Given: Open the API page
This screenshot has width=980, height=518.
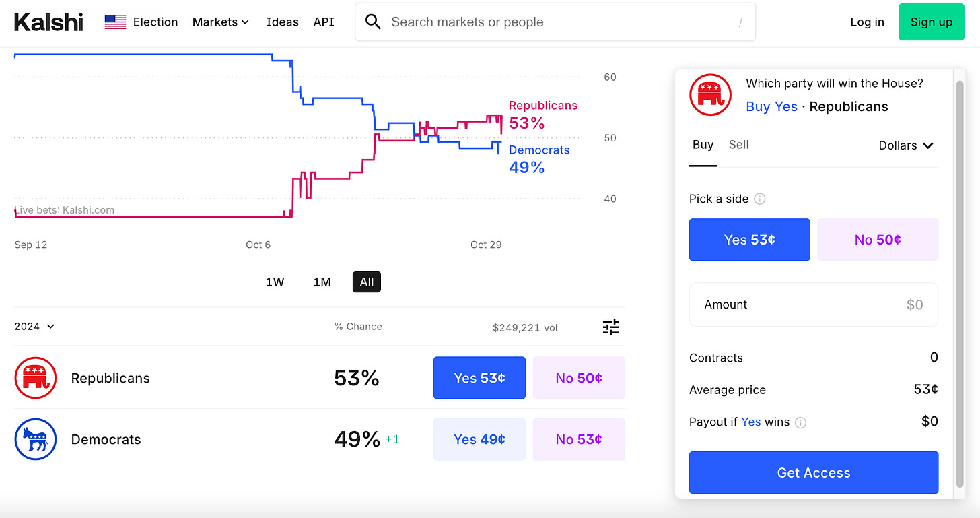Looking at the screenshot, I should pyautogui.click(x=324, y=22).
